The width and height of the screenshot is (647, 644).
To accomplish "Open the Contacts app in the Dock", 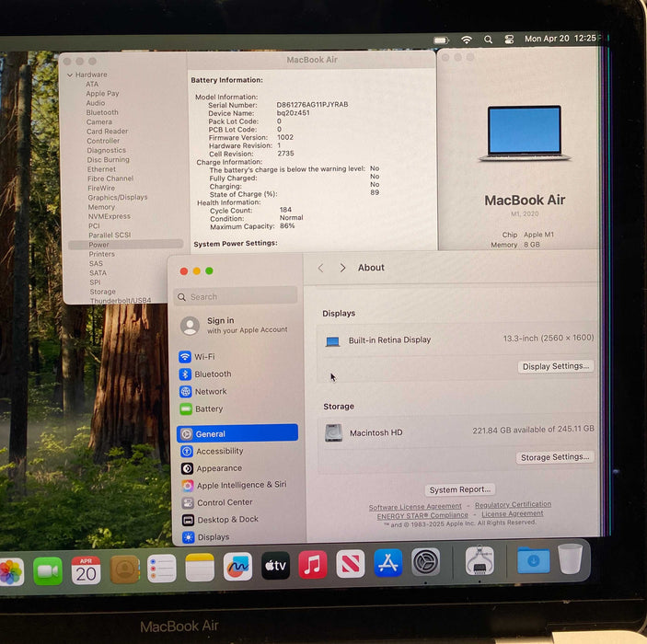I will click(124, 569).
